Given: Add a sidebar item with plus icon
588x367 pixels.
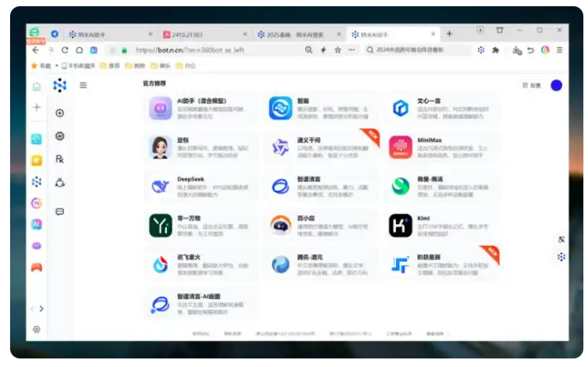Looking at the screenshot, I should [37, 108].
